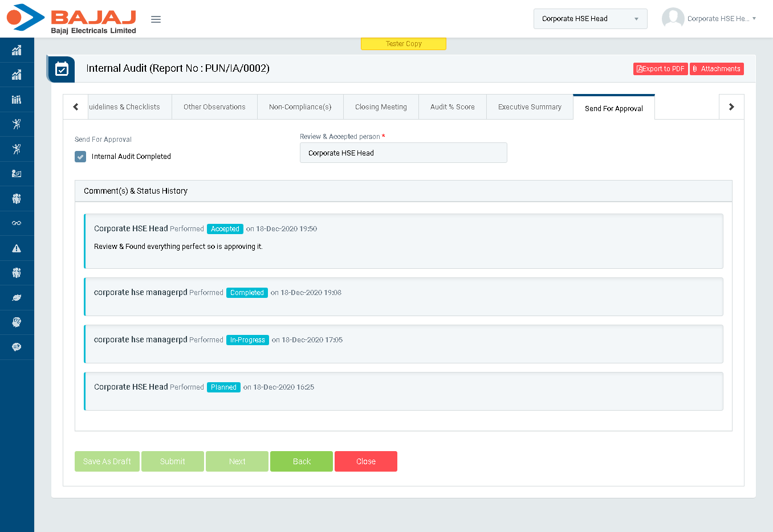The height and width of the screenshot is (532, 773).
Task: Click the chat bubble sidebar icon
Action: click(x=17, y=347)
